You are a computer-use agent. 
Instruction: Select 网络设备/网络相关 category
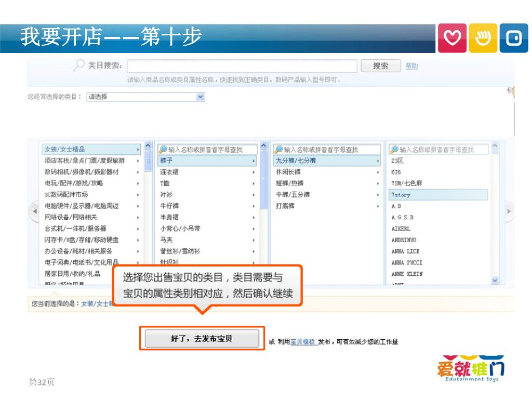[71, 217]
